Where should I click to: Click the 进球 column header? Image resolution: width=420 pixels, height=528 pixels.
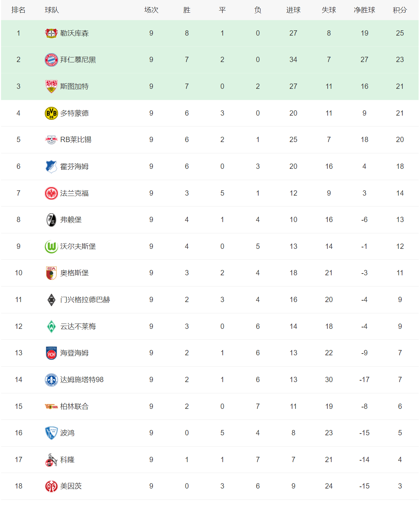(293, 10)
